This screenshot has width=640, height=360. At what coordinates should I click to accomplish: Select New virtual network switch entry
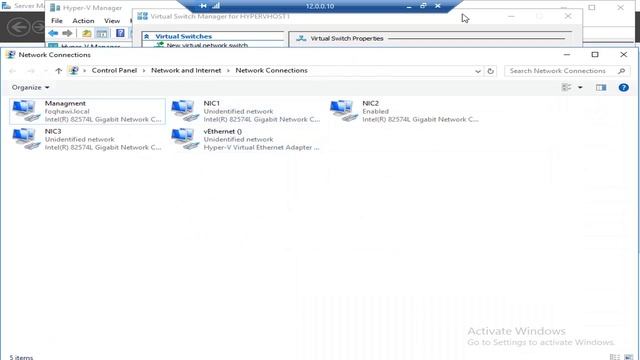point(207,45)
